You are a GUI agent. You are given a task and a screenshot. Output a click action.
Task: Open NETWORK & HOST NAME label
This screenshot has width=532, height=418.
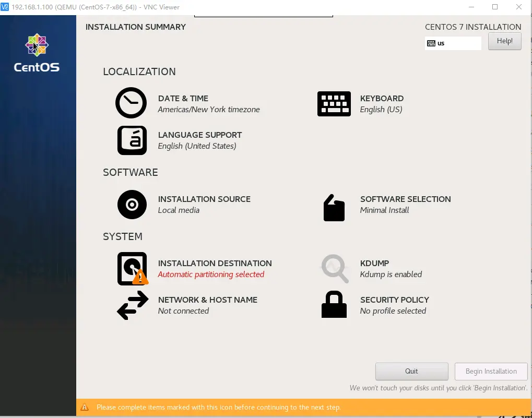(208, 300)
